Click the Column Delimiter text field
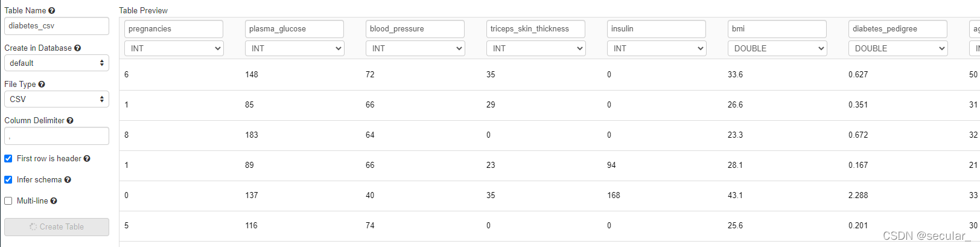Viewport: 980px width, 247px height. pyautogui.click(x=57, y=136)
